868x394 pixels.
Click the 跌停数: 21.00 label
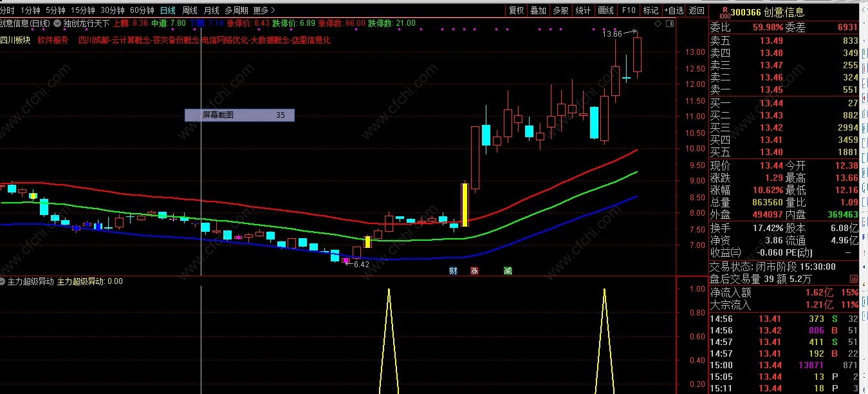pyautogui.click(x=392, y=23)
